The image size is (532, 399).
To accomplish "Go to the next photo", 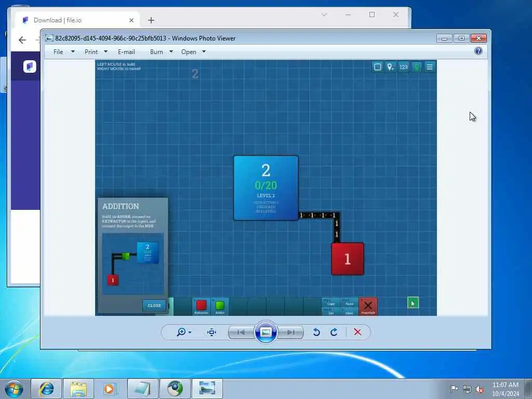I will click(290, 332).
